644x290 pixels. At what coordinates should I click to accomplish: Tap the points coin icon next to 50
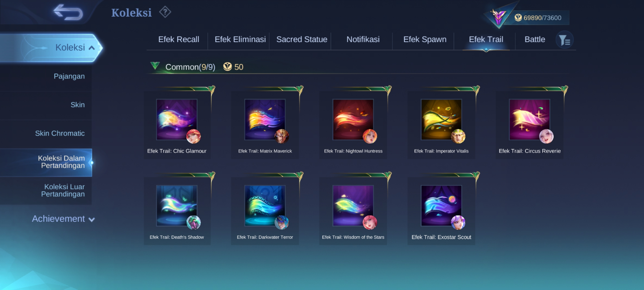pos(227,67)
